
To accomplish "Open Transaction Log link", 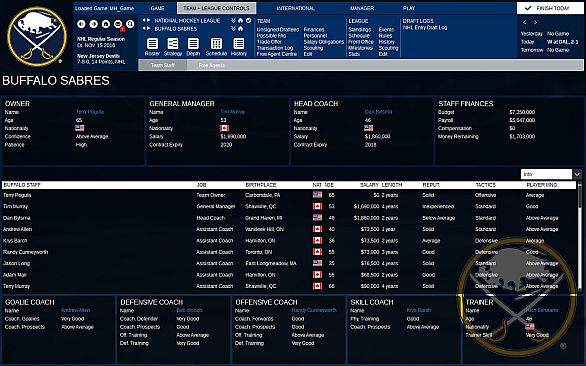I will tap(275, 48).
